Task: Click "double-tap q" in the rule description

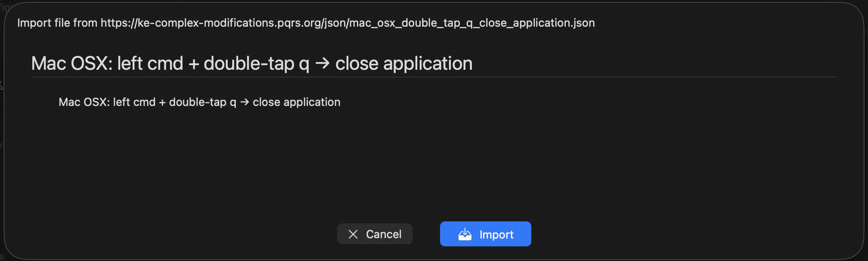Action: pyautogui.click(x=202, y=102)
